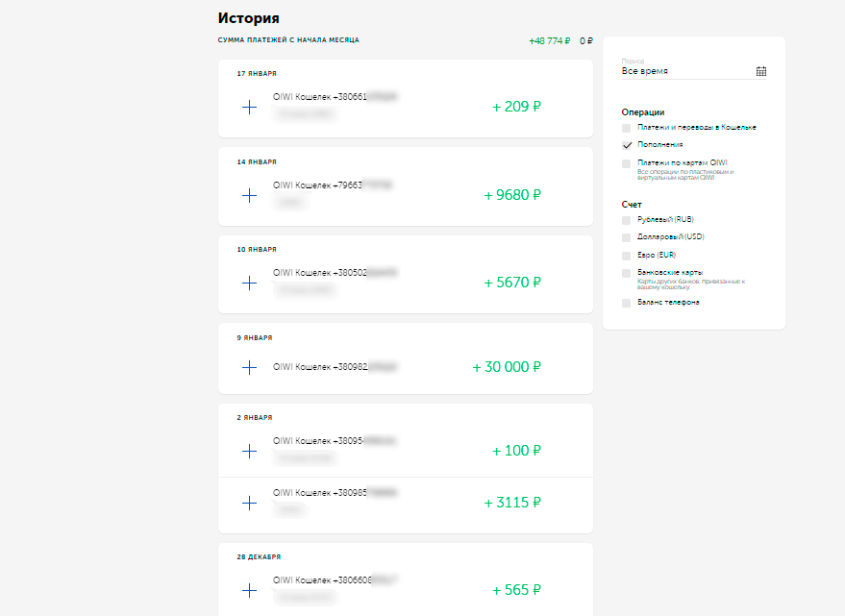Click the '2 ЯНВАРЯ' date header
Viewport: 845px width, 616px height.
tap(255, 418)
